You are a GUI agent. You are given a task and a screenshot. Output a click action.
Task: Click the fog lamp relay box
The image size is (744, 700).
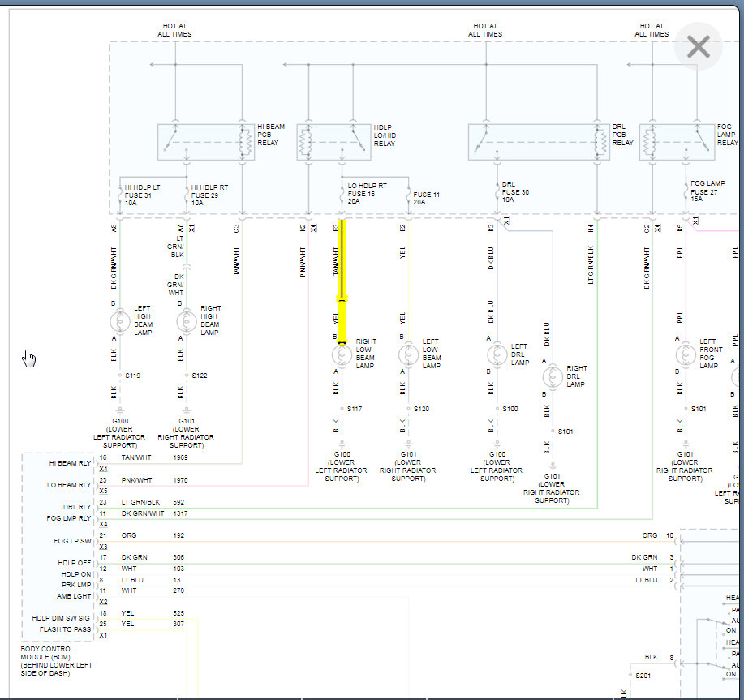pyautogui.click(x=677, y=142)
